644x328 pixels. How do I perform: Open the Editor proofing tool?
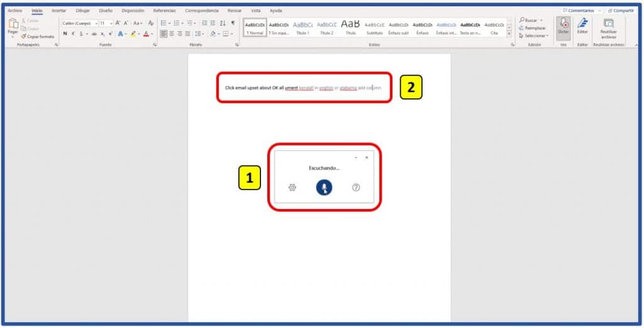582,26
